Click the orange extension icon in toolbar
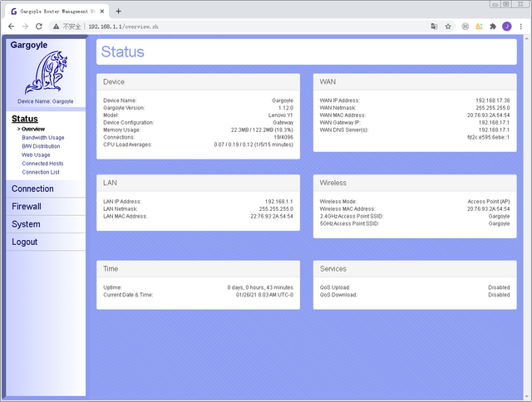The height and width of the screenshot is (402, 532). [479, 27]
